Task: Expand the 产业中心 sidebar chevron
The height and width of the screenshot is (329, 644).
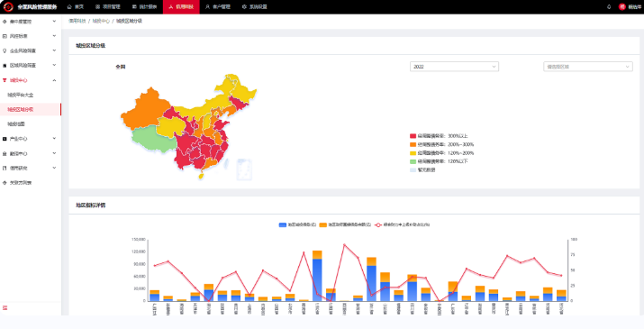Action: [x=54, y=139]
